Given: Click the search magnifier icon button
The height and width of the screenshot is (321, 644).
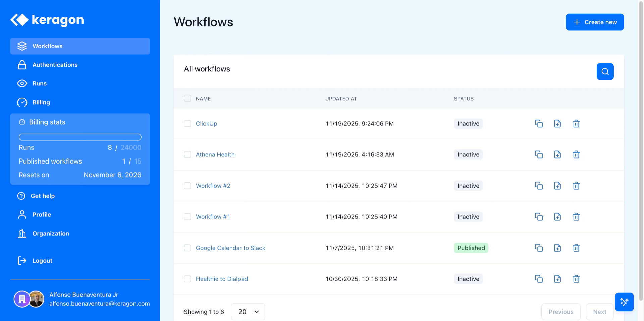Looking at the screenshot, I should [605, 71].
